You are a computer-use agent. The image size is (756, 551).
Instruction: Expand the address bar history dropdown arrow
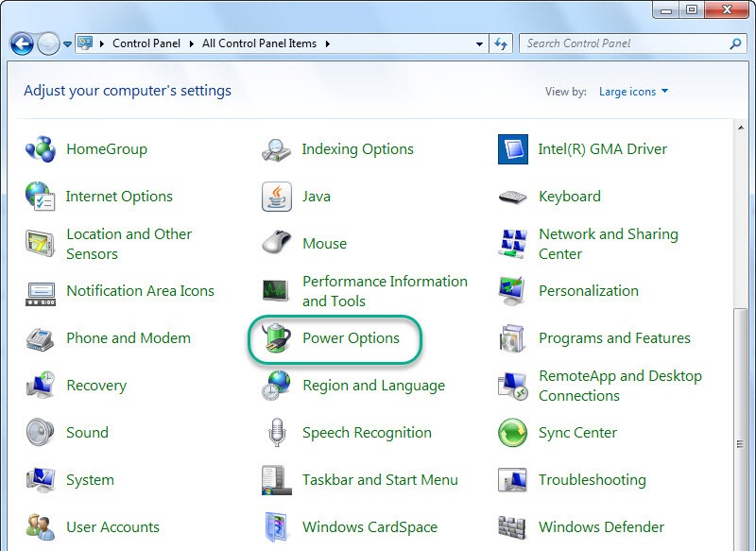(x=480, y=43)
